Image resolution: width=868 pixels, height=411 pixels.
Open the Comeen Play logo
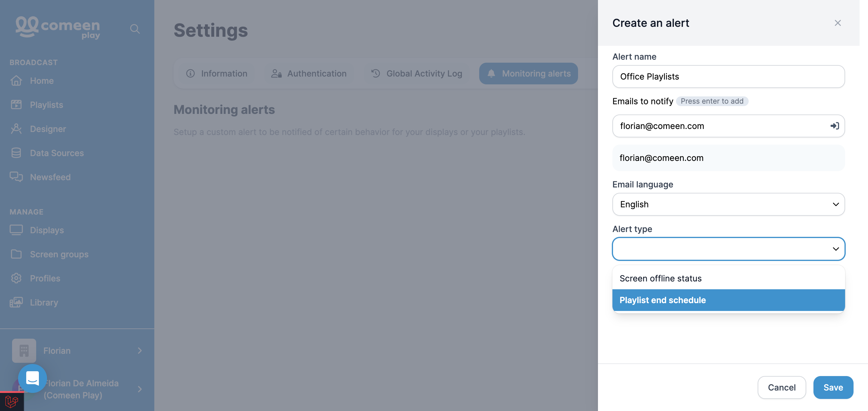pos(58,28)
